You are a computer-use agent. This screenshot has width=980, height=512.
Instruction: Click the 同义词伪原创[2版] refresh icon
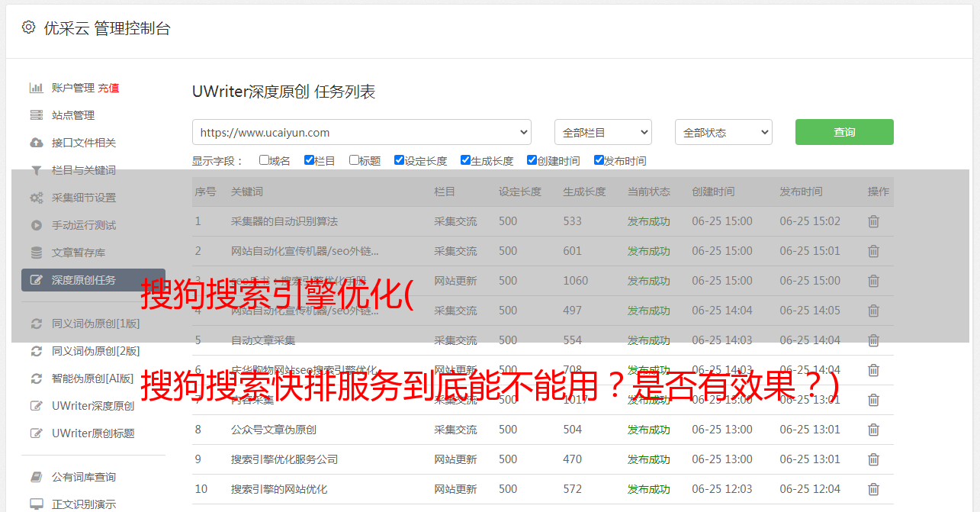36,351
